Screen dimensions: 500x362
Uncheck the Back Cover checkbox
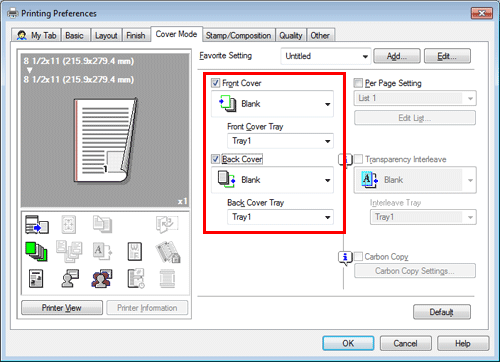click(215, 159)
